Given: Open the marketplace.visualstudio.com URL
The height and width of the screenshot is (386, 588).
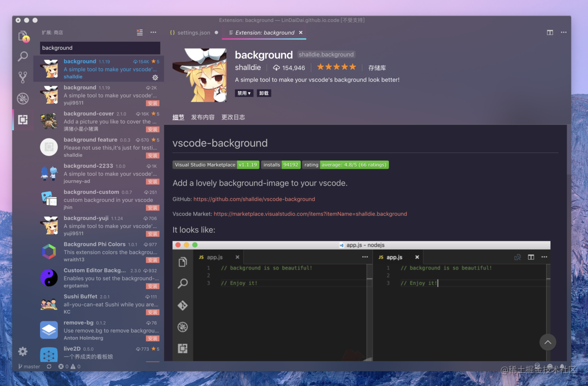Looking at the screenshot, I should click(x=310, y=214).
